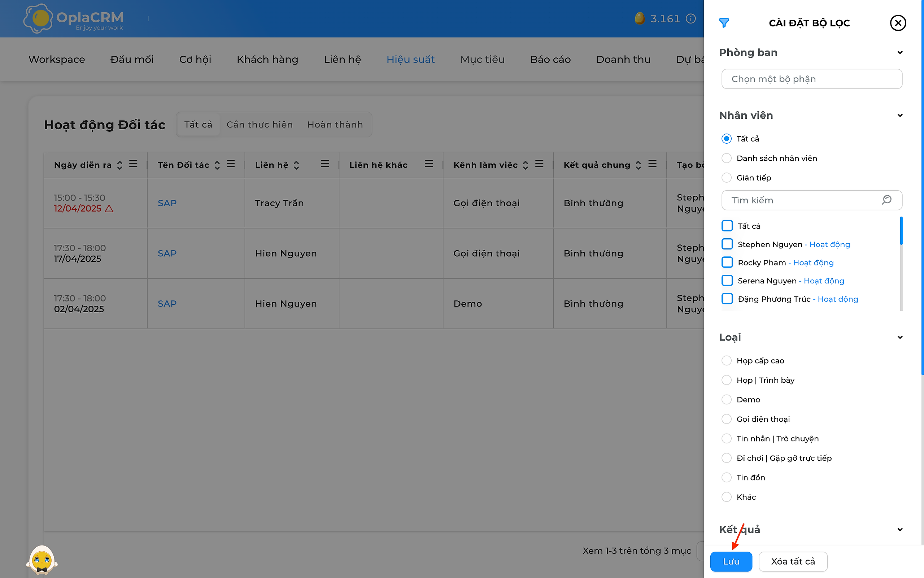This screenshot has width=924, height=578.
Task: Switch to Tất cả activity tab
Action: point(198,125)
